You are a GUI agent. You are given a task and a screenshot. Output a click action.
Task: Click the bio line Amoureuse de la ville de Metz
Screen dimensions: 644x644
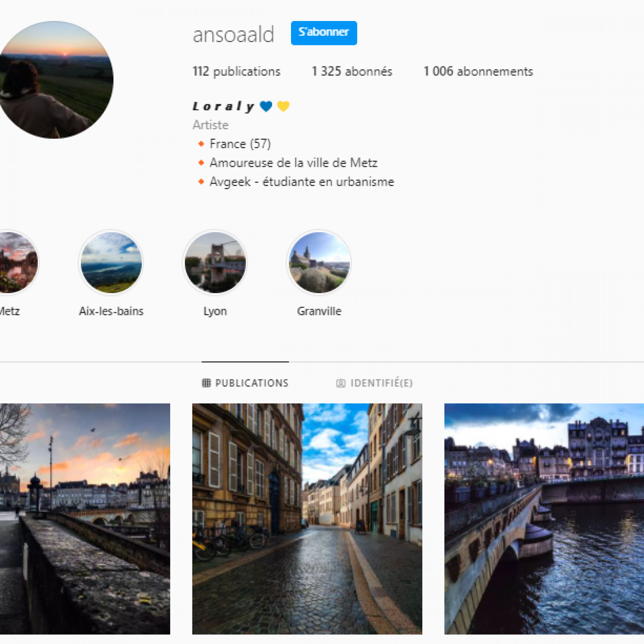pos(293,163)
